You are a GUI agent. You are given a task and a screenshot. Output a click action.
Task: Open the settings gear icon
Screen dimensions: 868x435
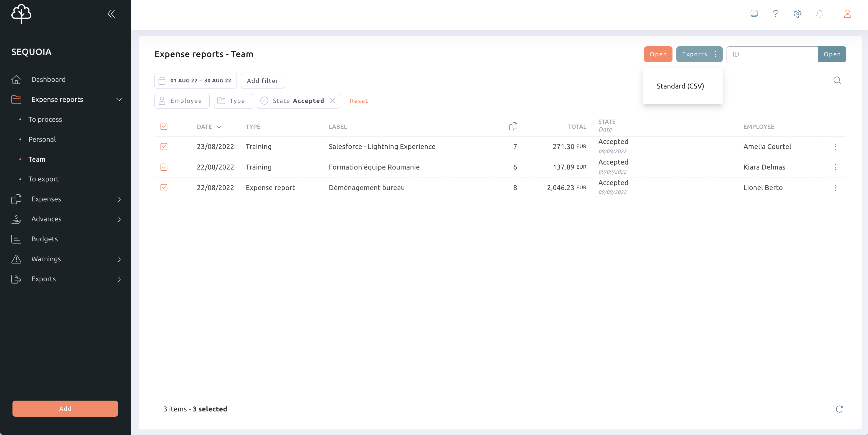(x=798, y=14)
